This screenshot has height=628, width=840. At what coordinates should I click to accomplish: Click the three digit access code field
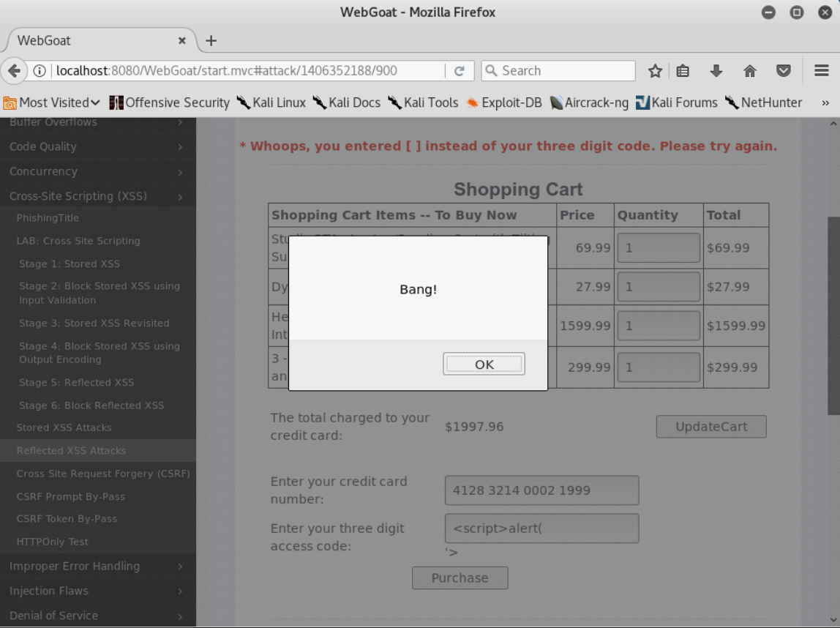(541, 528)
